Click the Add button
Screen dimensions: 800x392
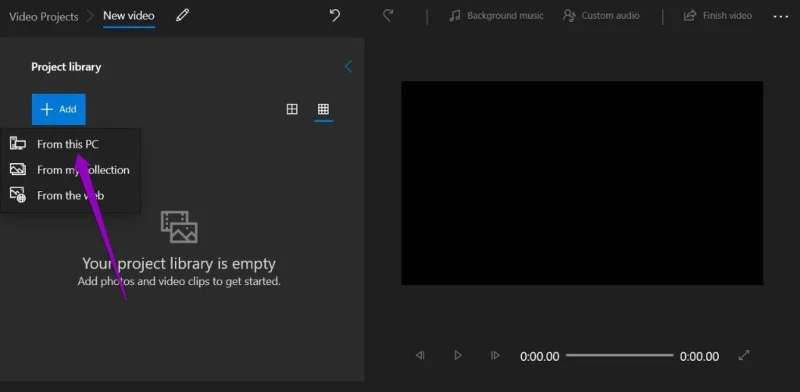click(59, 109)
